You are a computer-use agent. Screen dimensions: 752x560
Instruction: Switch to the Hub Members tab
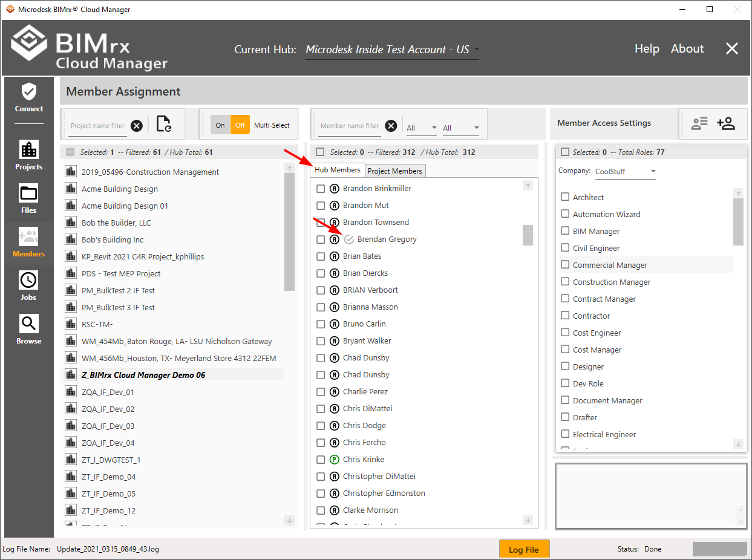[x=338, y=170]
